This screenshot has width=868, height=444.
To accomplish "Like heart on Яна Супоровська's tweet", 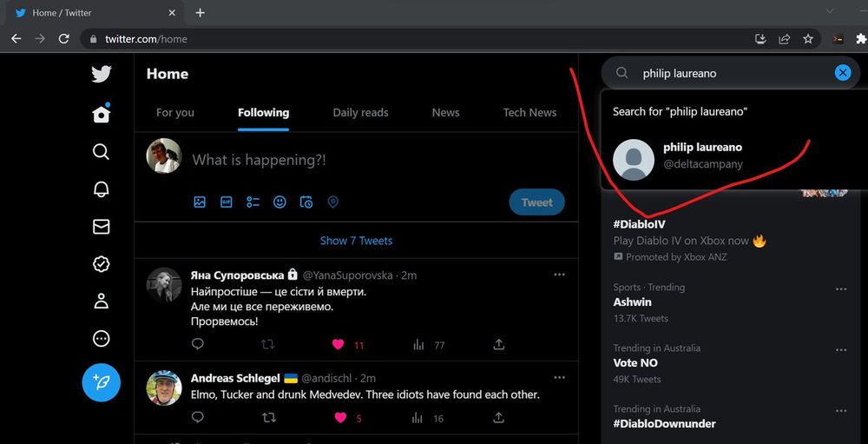I will coord(339,345).
